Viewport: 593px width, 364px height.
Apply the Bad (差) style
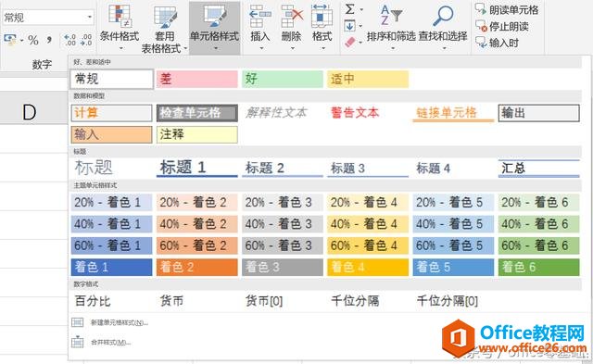(197, 79)
